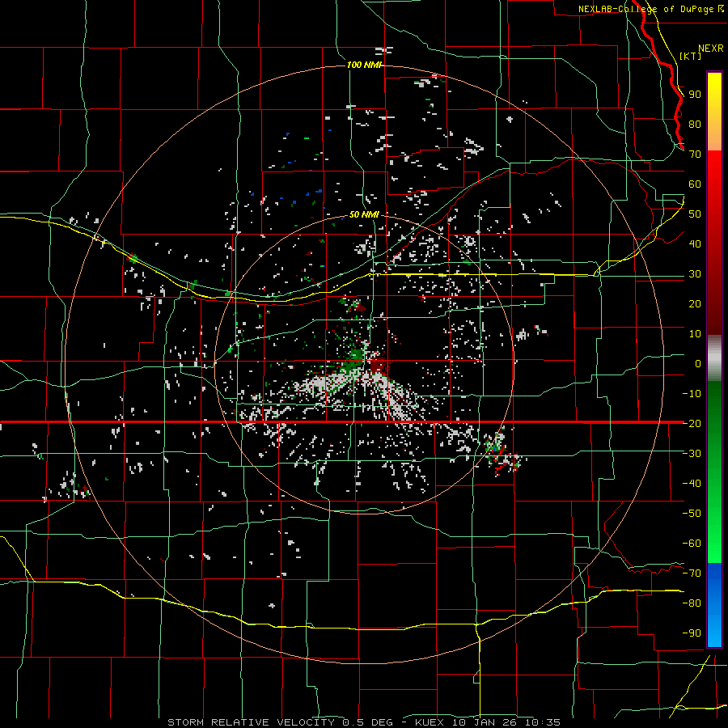Image resolution: width=728 pixels, height=728 pixels.
Task: Click the gray zero-velocity segment of color bar
Action: click(x=714, y=358)
